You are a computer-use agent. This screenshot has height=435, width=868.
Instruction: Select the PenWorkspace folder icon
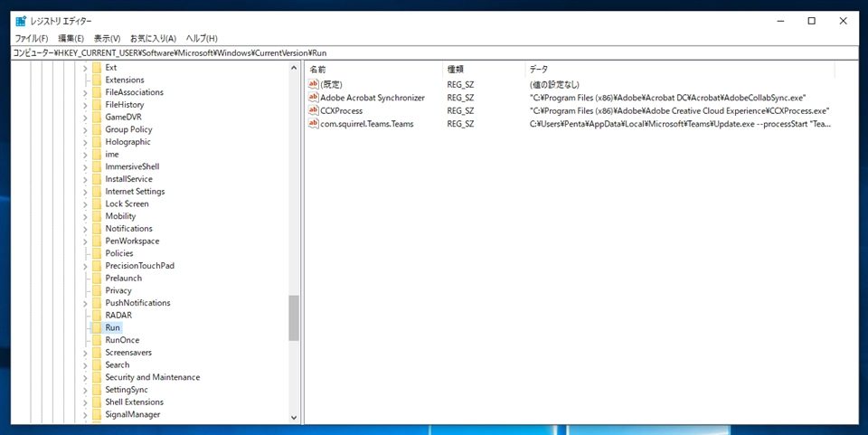click(97, 241)
